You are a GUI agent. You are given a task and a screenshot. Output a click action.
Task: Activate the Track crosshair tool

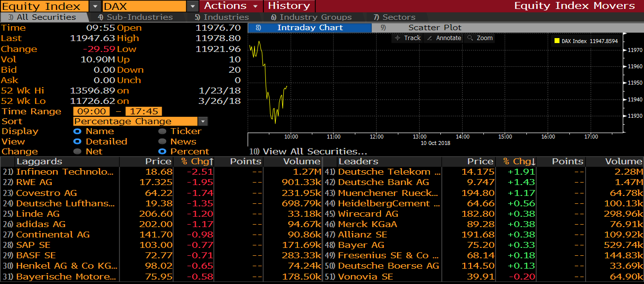[408, 38]
